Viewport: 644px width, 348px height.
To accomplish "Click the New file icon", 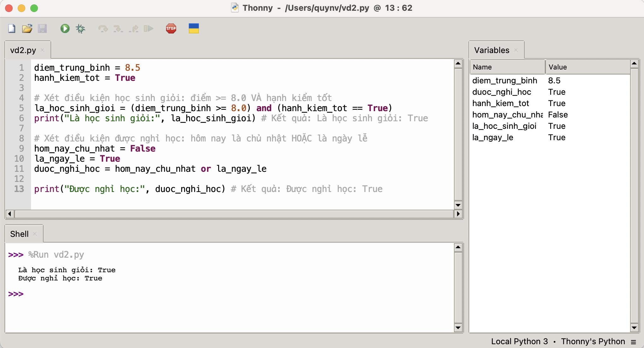I will [12, 29].
